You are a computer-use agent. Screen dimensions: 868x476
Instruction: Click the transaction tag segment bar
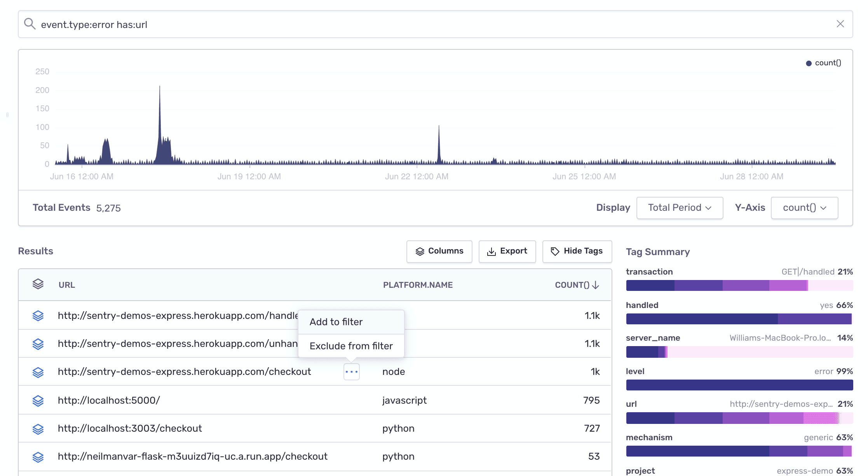(x=739, y=285)
